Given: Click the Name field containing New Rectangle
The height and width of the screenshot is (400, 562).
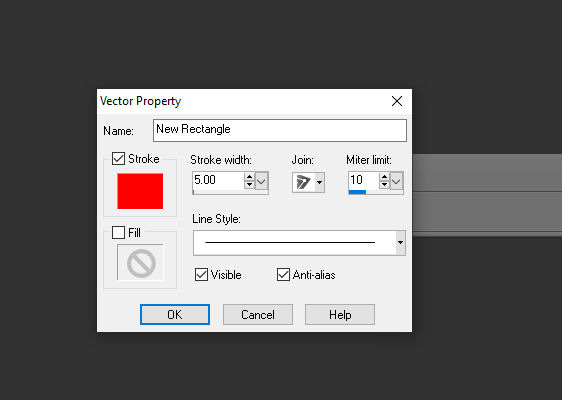Looking at the screenshot, I should click(x=280, y=130).
